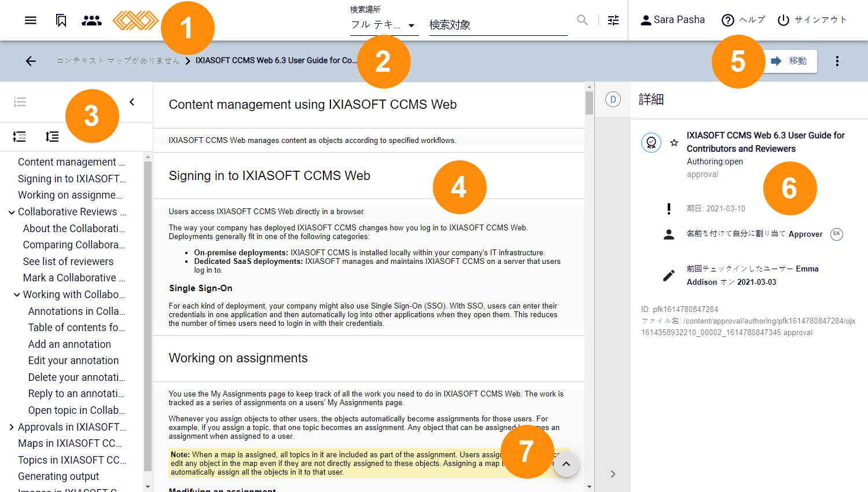Viewport: 868px width, 492px height.
Task: Expand the 'Approvals in IXIASOFT' node
Action: click(12, 427)
